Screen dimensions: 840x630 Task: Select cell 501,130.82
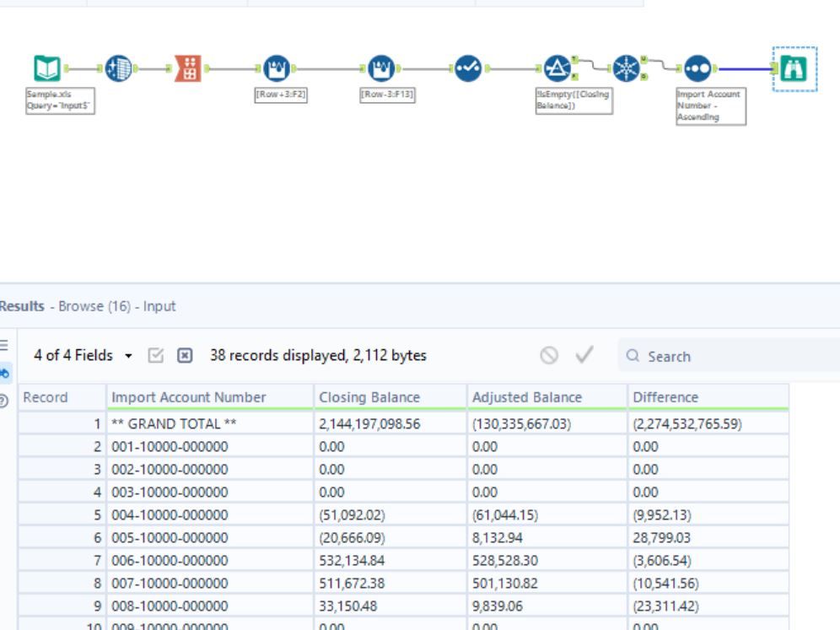tap(547, 583)
